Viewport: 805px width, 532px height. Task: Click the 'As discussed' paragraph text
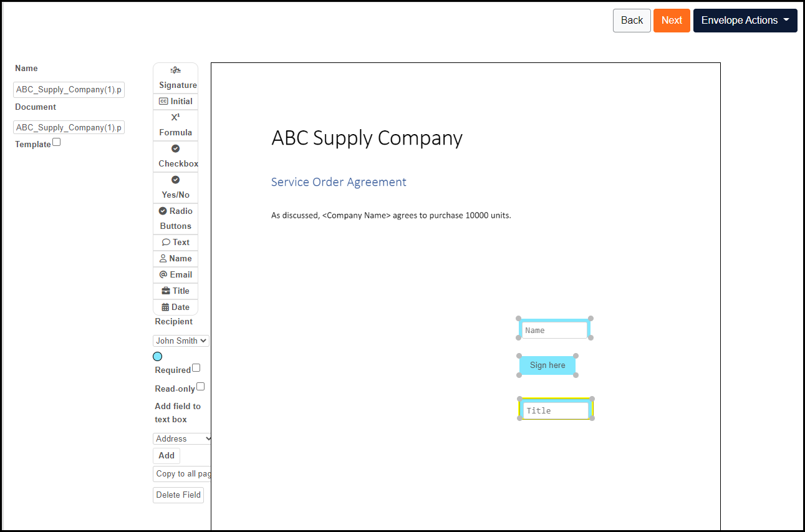(x=391, y=215)
